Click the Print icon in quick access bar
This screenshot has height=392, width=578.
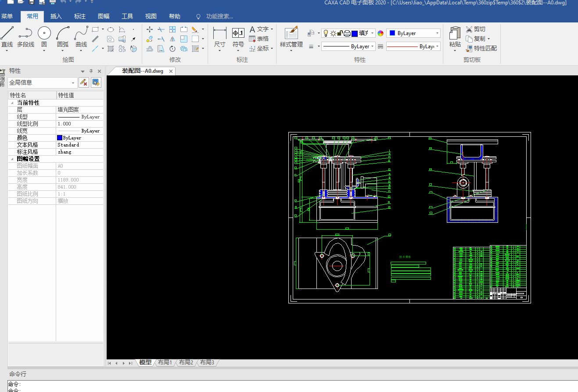point(53,2)
